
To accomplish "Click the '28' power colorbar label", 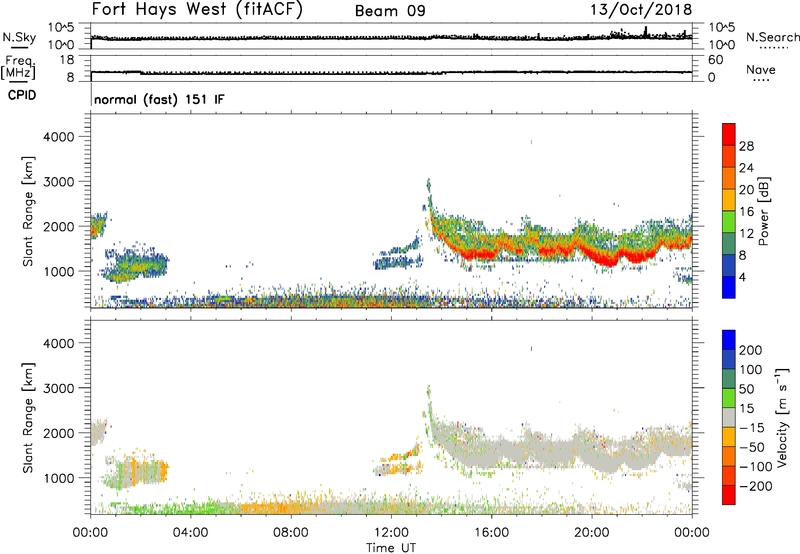I will [x=746, y=146].
